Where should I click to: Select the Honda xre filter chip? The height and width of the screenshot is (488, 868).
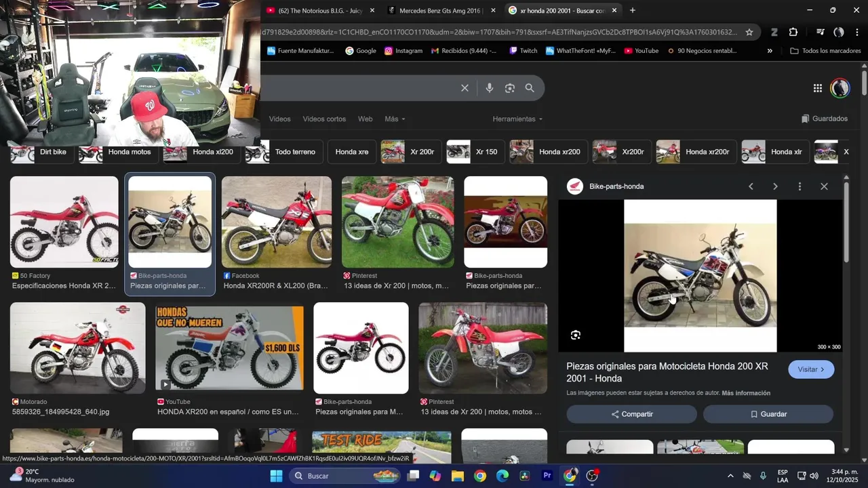(x=352, y=152)
